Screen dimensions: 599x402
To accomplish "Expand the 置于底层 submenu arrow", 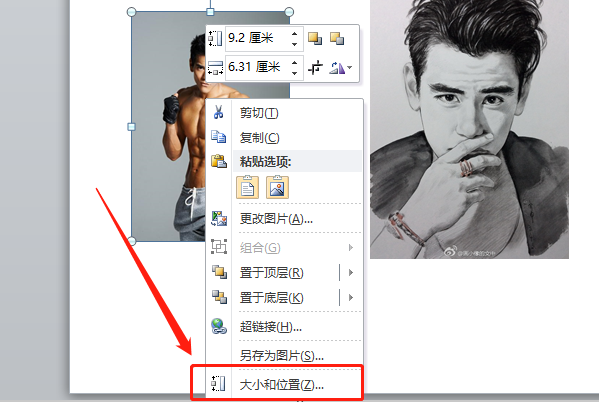I will (351, 298).
